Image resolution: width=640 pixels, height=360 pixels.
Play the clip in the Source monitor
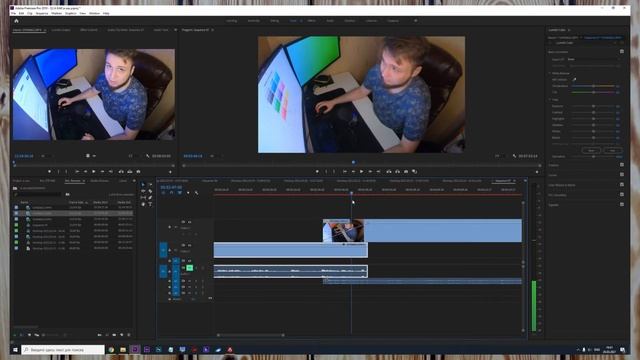[x=93, y=172]
